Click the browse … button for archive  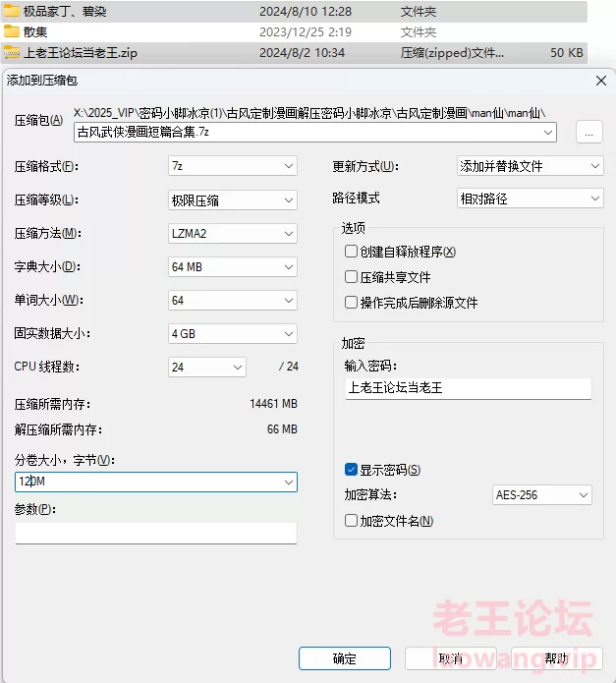(589, 132)
